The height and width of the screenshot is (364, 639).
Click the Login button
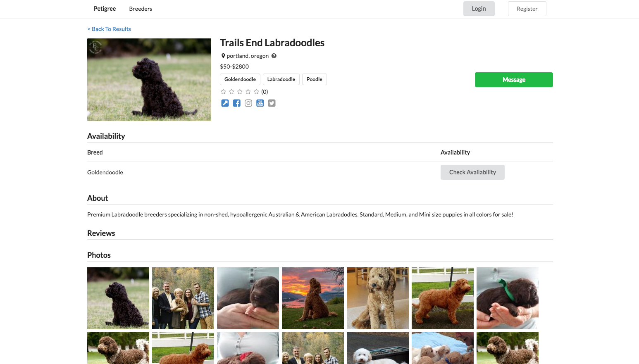pyautogui.click(x=479, y=9)
